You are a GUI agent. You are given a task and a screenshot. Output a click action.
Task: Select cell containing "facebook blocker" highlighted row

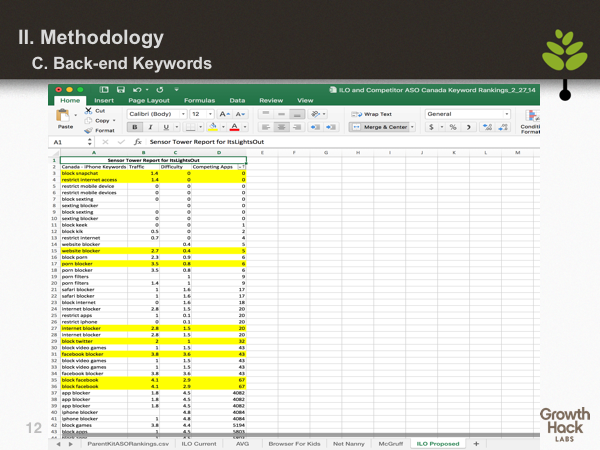[x=94, y=354]
